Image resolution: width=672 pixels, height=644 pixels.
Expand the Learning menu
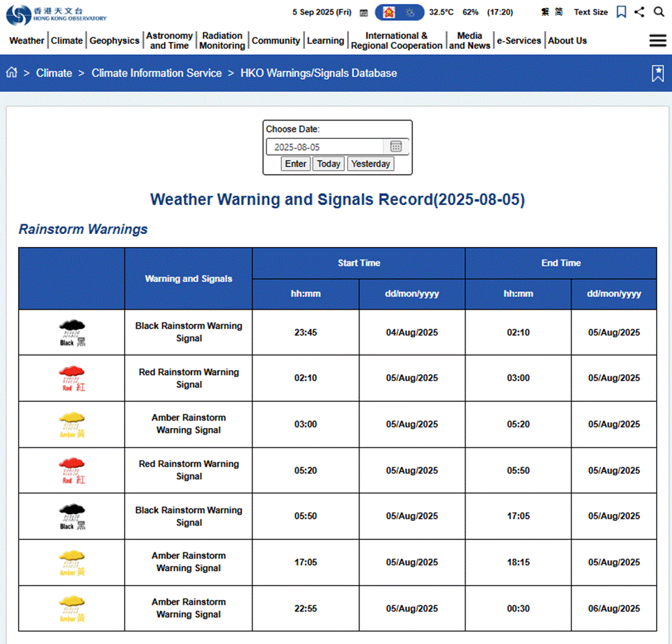[325, 41]
